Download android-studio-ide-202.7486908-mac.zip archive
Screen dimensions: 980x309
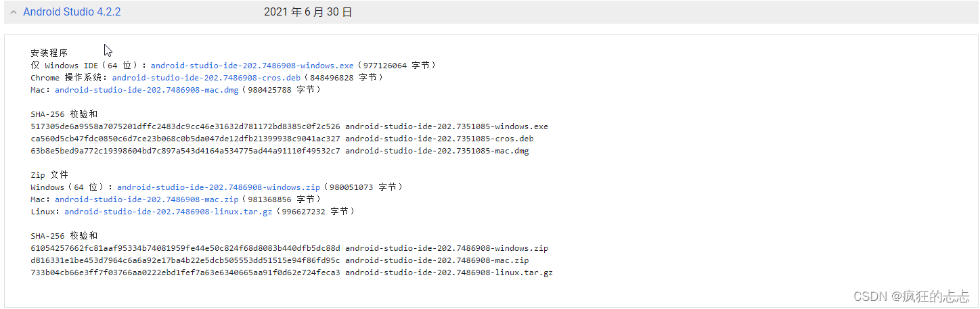(147, 199)
